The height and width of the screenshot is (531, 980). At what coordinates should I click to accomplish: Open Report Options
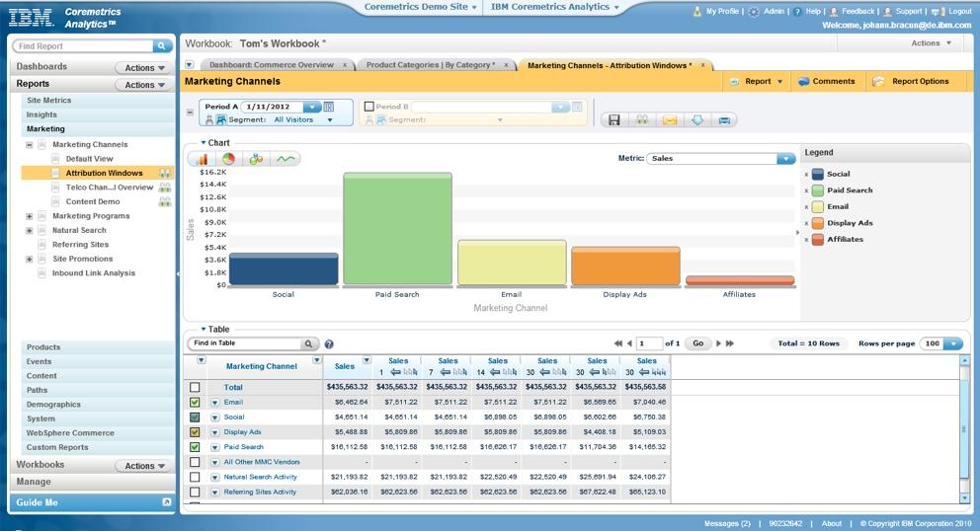coord(911,81)
